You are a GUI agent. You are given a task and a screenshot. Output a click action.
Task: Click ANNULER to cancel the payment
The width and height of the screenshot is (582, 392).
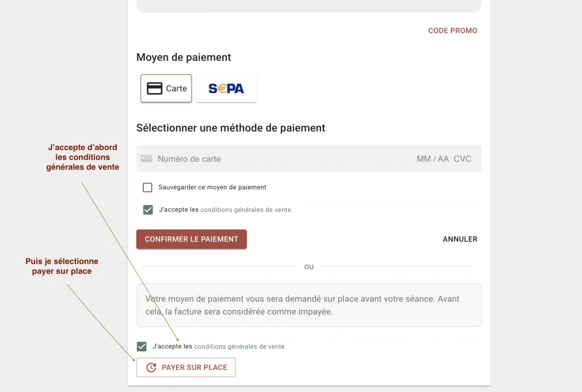(x=460, y=239)
